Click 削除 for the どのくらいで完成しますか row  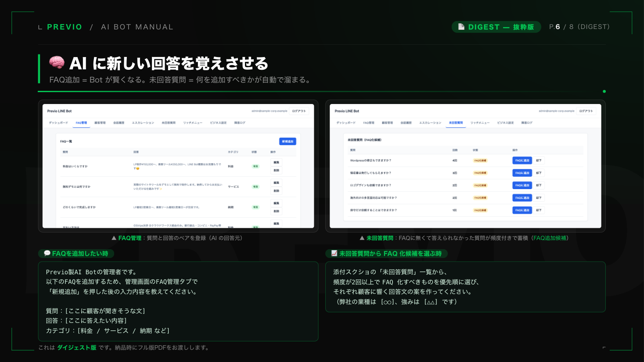(x=276, y=211)
